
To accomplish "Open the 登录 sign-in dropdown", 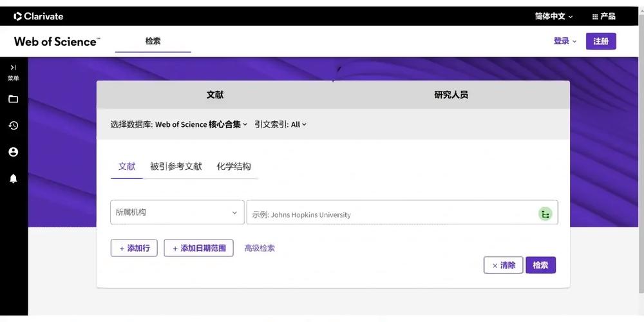I will pyautogui.click(x=565, y=41).
